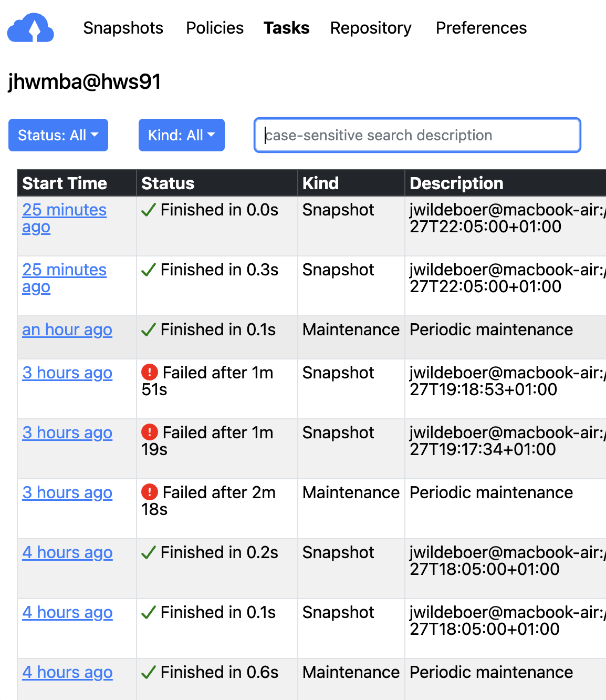The height and width of the screenshot is (700, 606).
Task: Go to the Repository tab
Action: (371, 28)
